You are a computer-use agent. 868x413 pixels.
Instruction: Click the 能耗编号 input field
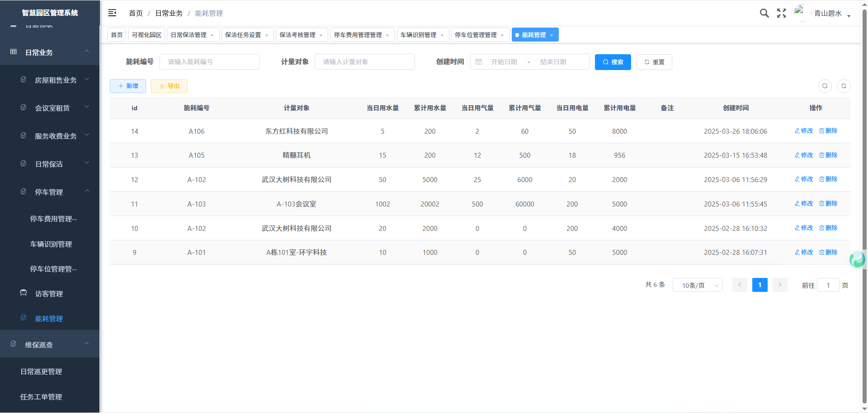pyautogui.click(x=209, y=62)
